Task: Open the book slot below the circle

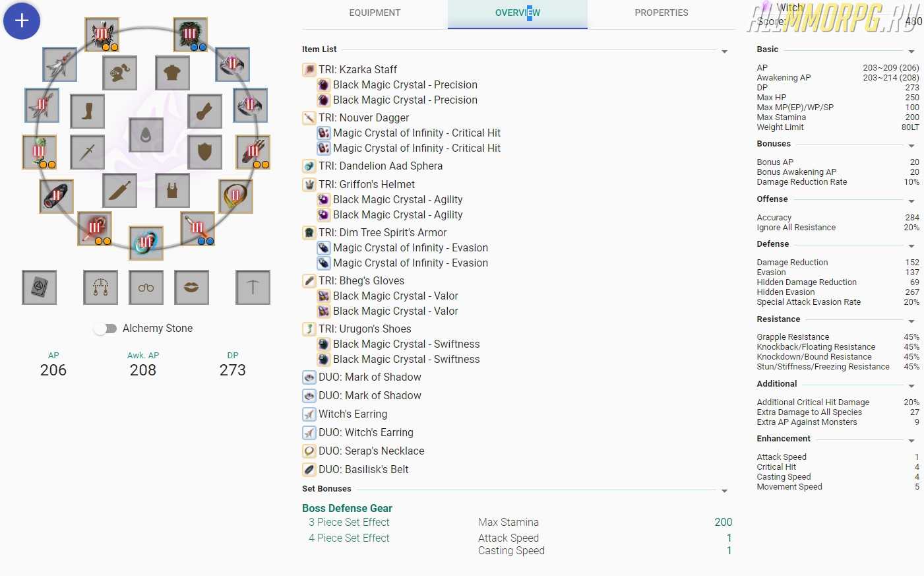Action: pyautogui.click(x=39, y=287)
